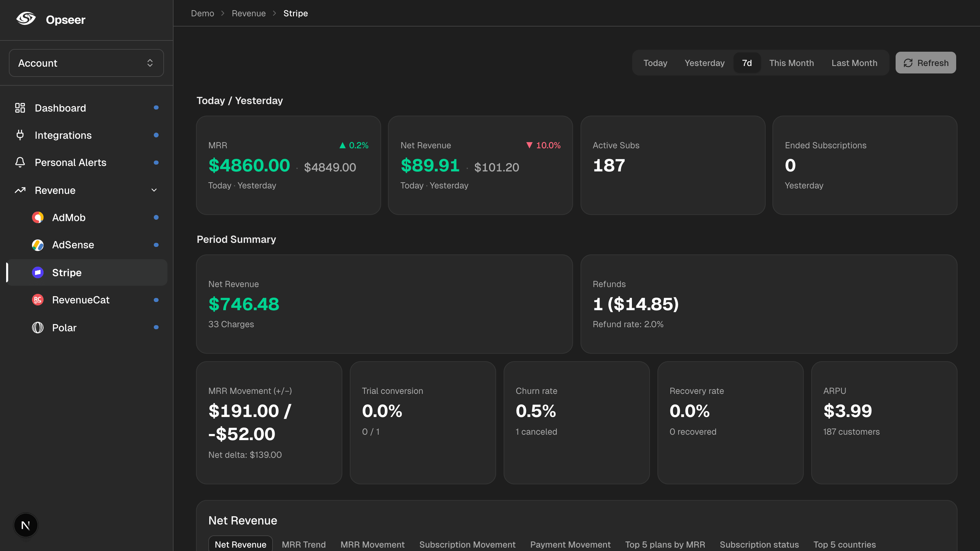The image size is (980, 551).
Task: Select the This Month range option
Action: (791, 63)
